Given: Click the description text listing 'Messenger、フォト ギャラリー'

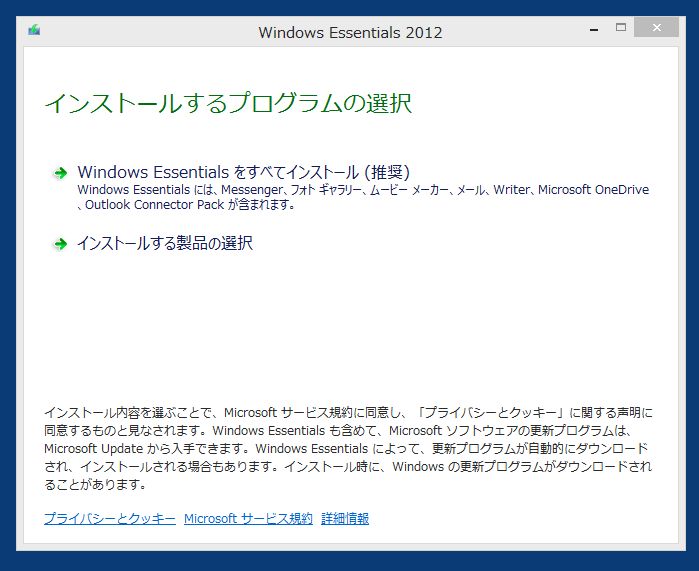Looking at the screenshot, I should pyautogui.click(x=363, y=197).
